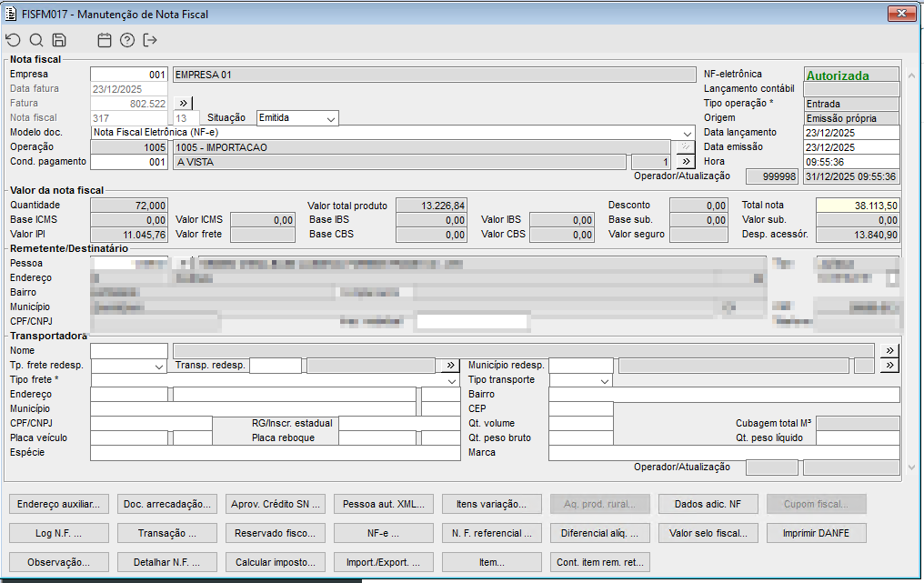924x583 pixels.
Task: Open the Calcular imposto... button
Action: point(276,562)
